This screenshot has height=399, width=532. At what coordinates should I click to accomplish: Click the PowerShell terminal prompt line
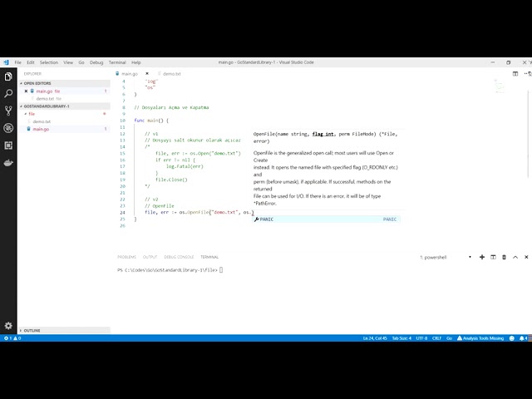[170, 270]
